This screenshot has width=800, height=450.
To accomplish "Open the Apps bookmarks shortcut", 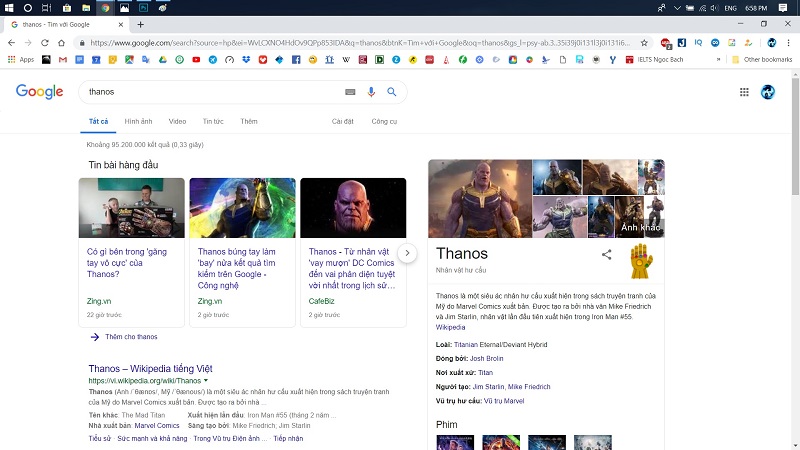I will [x=21, y=60].
